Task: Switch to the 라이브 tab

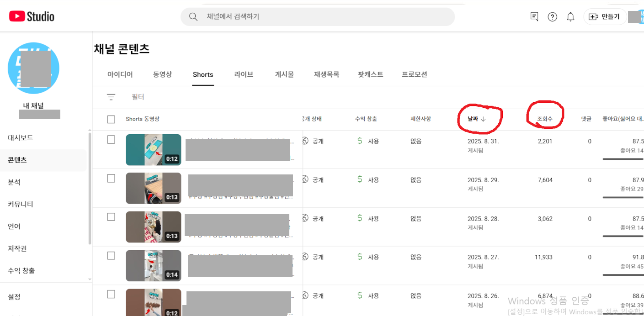Action: tap(244, 74)
